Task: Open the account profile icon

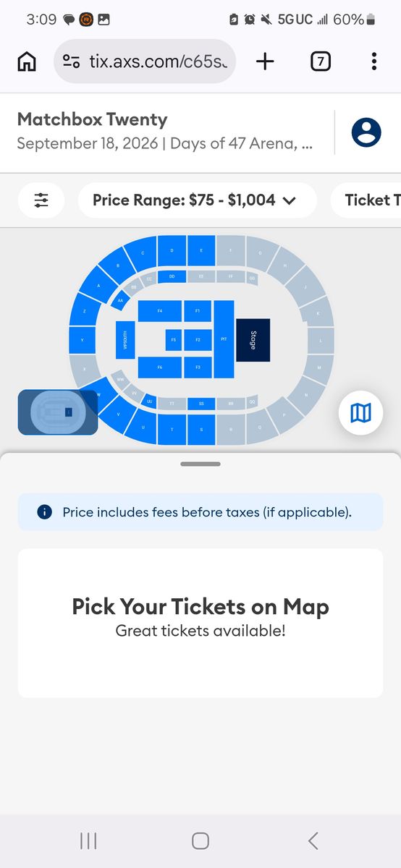Action: point(366,132)
